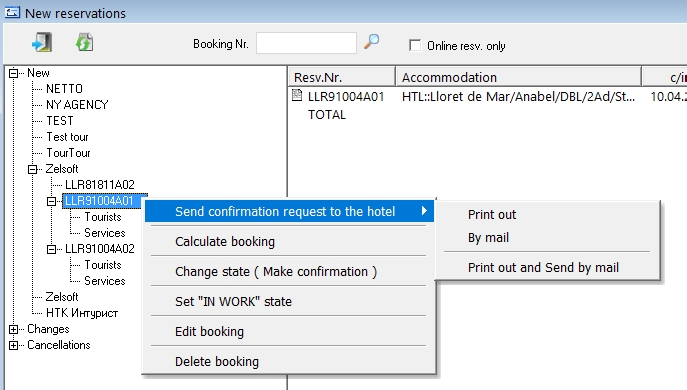This screenshot has width=687, height=390.
Task: Select booking LLR81811A02 in tree
Action: click(x=100, y=185)
